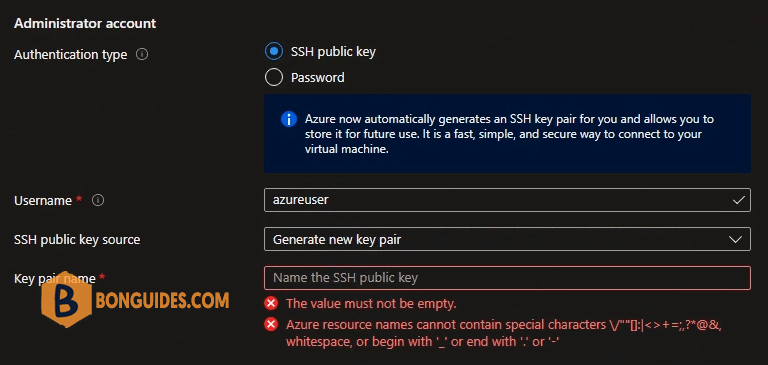This screenshot has height=365, width=768.
Task: Click the info icon next to Username
Action: coord(98,200)
